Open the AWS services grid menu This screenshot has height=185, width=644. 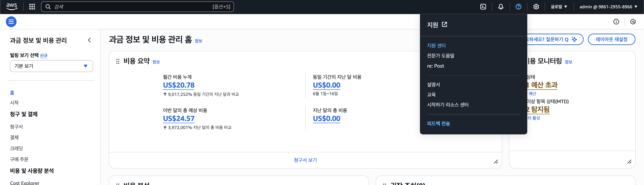32,7
